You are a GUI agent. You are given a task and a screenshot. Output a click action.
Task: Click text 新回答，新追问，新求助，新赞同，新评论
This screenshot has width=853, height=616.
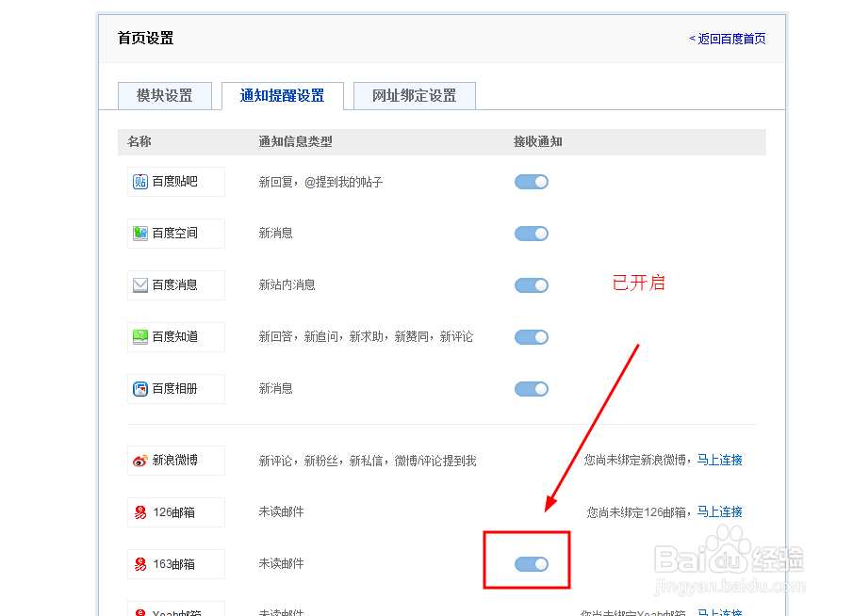tap(366, 337)
